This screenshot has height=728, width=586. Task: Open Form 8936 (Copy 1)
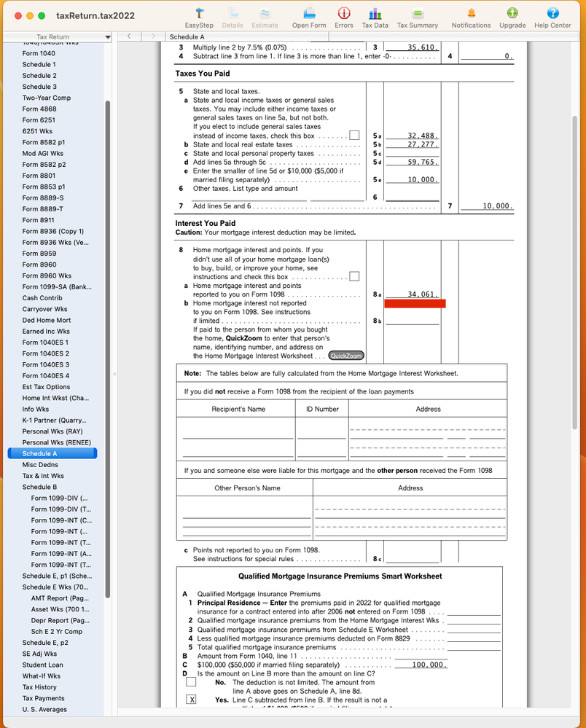[53, 232]
